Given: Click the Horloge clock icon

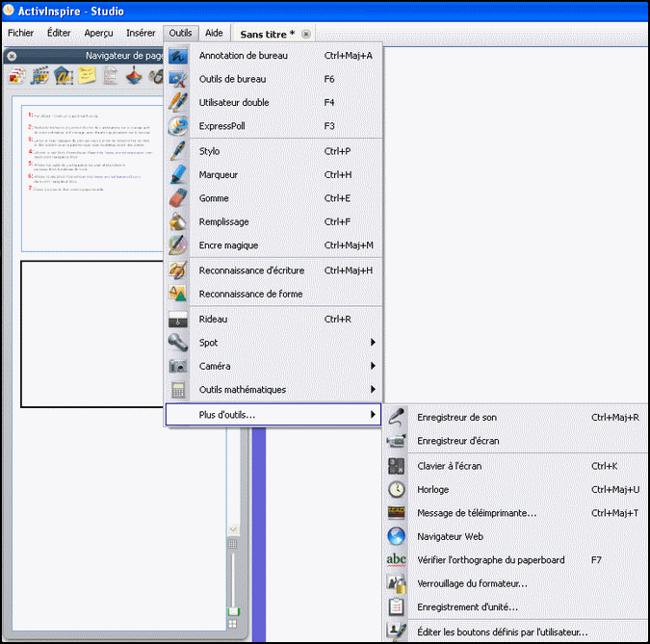Looking at the screenshot, I should 397,489.
